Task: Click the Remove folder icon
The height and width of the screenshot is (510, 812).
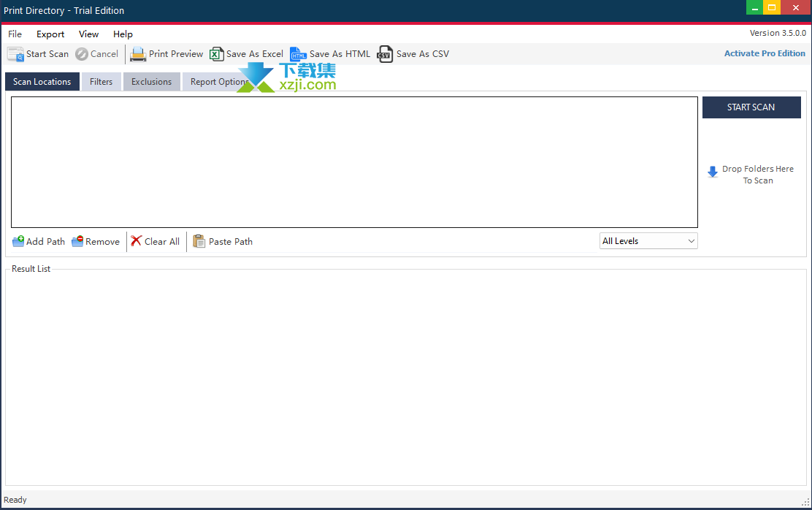Action: (77, 241)
